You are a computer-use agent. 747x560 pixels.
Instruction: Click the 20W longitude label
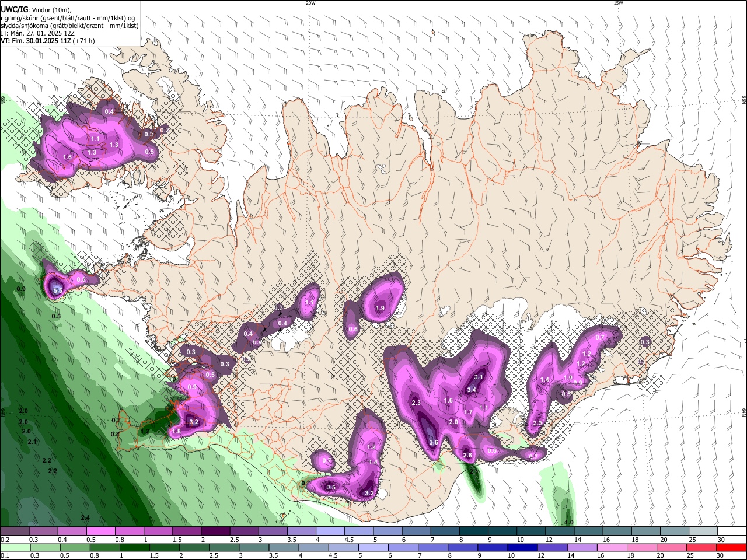click(310, 3)
